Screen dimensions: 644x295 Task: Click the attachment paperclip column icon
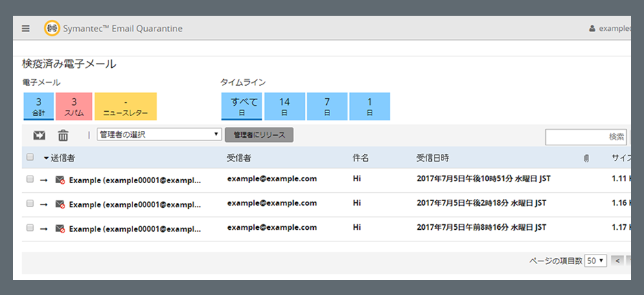coord(586,158)
